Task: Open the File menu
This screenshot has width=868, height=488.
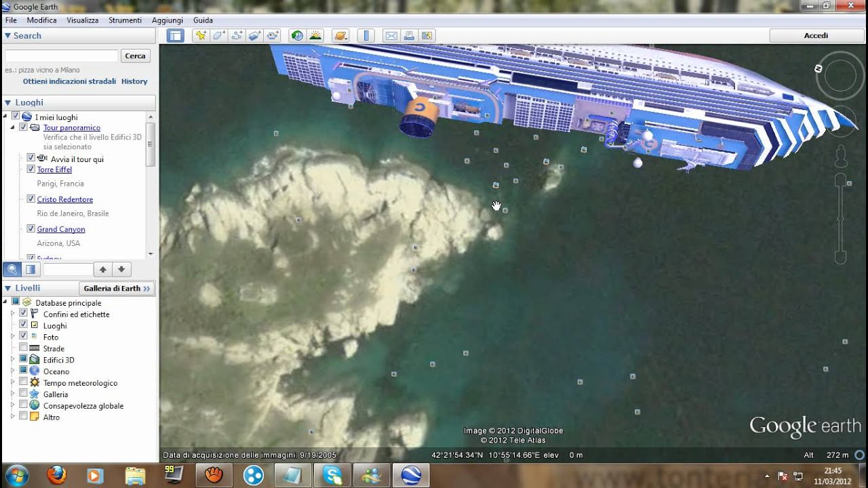Action: coord(11,20)
